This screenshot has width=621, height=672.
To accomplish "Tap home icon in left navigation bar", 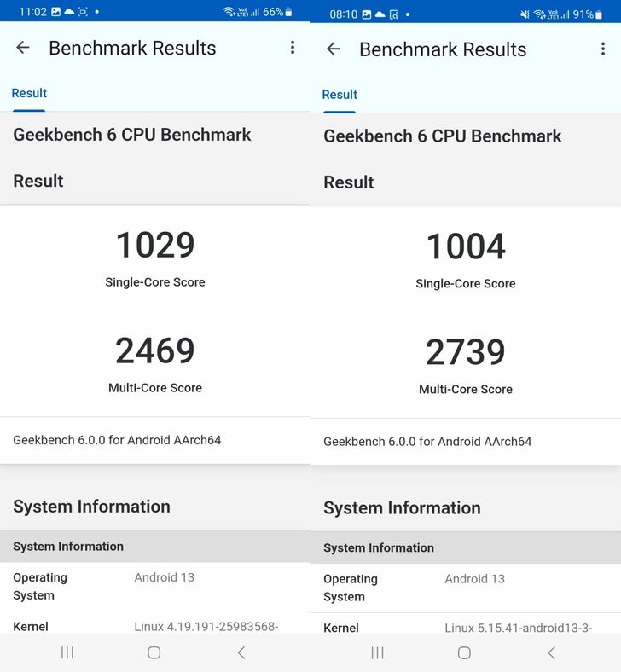I will (154, 652).
